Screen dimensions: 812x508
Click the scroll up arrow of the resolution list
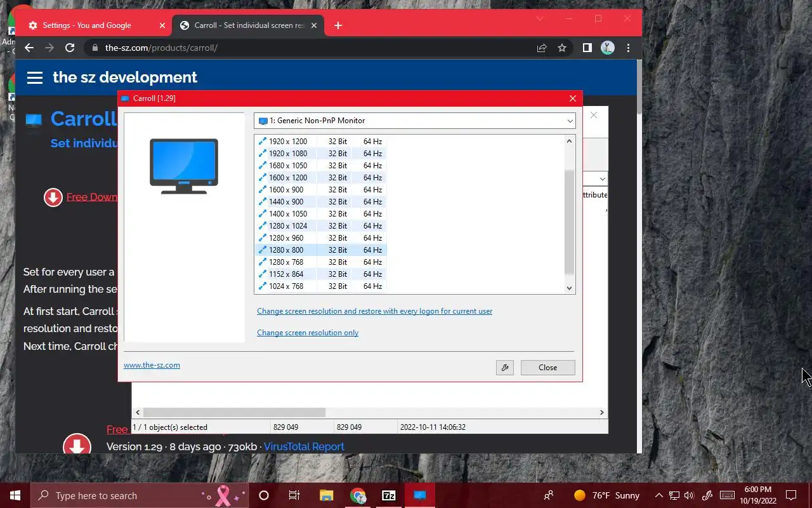(569, 141)
